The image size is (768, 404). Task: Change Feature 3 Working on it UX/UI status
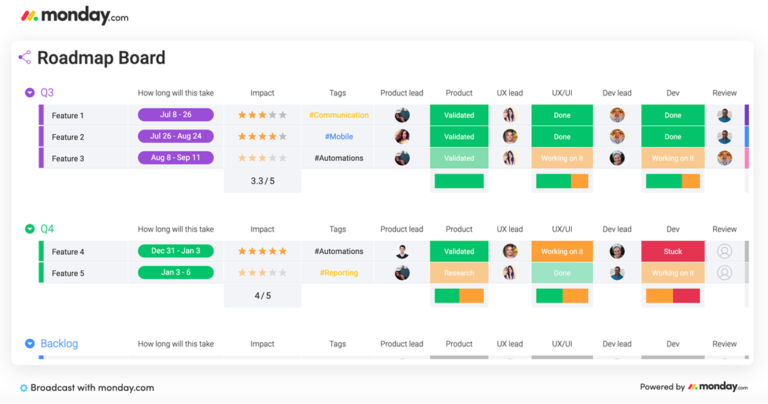(562, 158)
